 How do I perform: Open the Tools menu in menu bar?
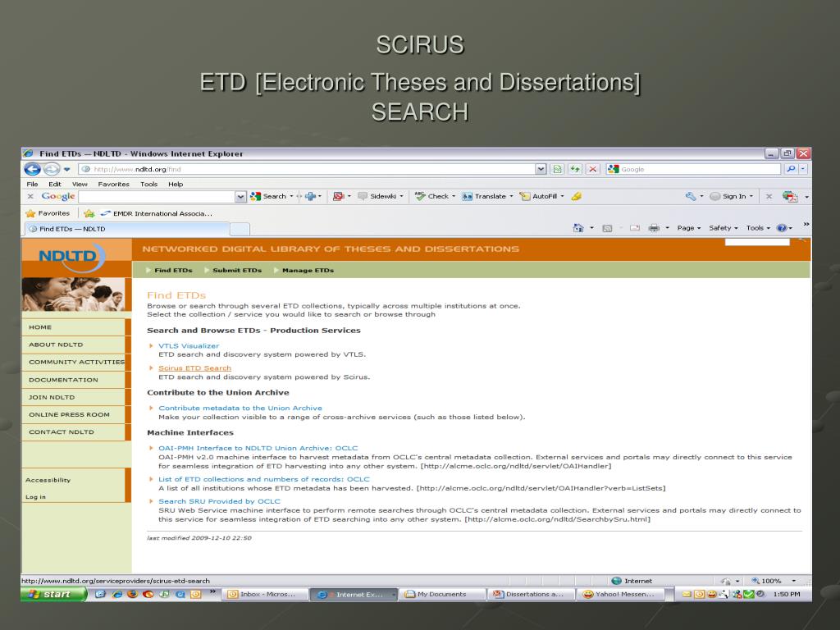(x=149, y=185)
